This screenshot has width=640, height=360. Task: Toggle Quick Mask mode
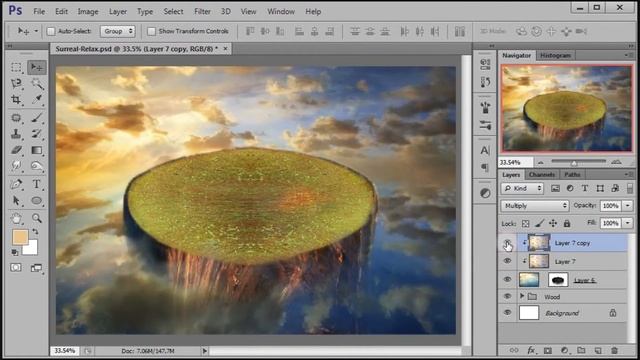(x=16, y=268)
